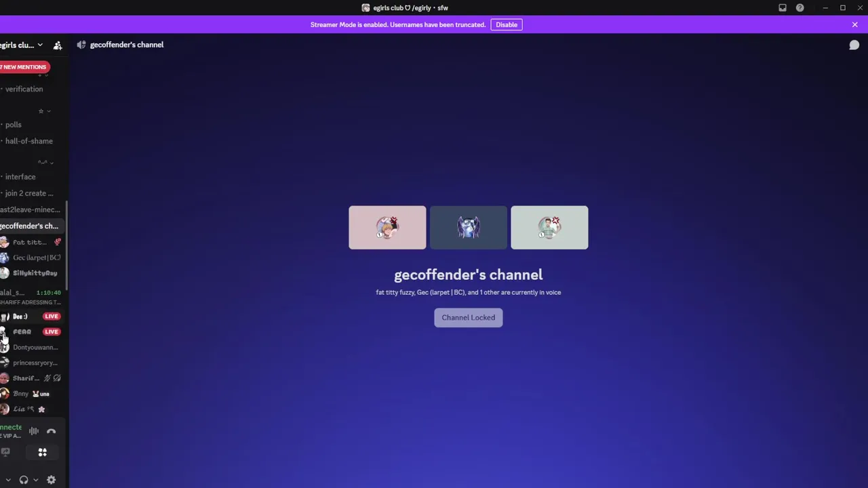Collapse the category above verification channel
868x488 pixels.
click(x=45, y=75)
